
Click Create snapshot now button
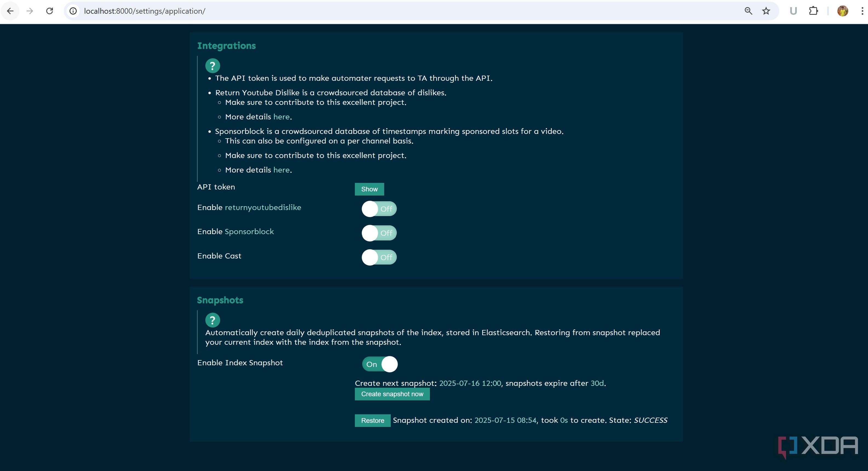pyautogui.click(x=392, y=394)
